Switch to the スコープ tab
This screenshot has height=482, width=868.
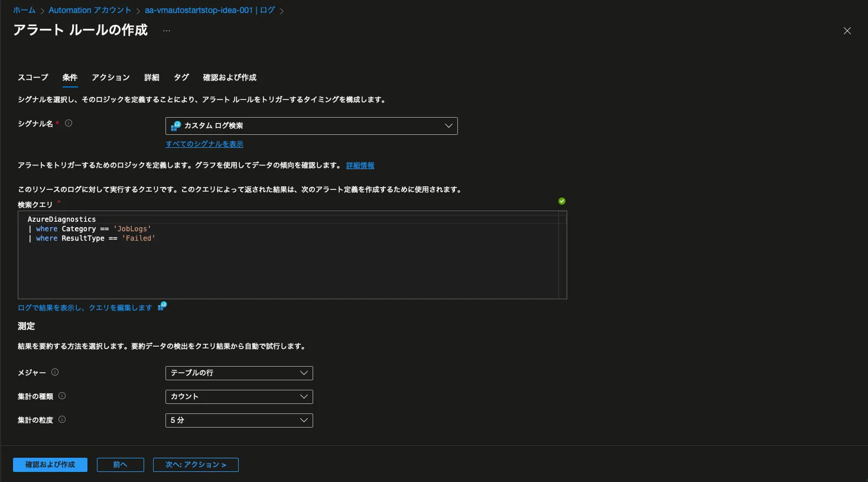click(33, 77)
